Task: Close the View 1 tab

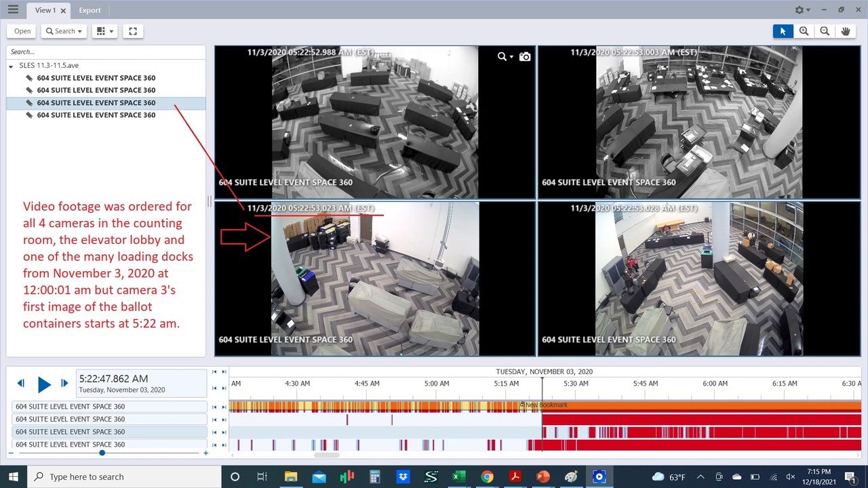Action: (x=63, y=11)
